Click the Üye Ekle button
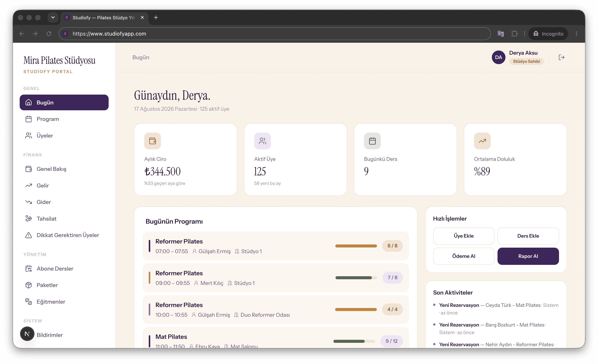 pyautogui.click(x=464, y=236)
